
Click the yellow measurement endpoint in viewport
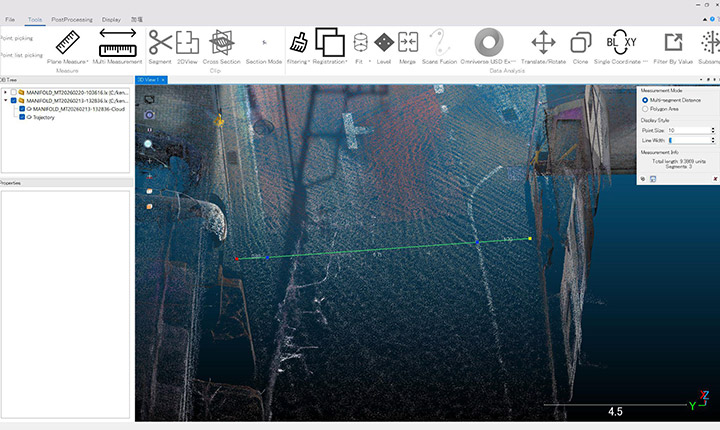click(530, 238)
